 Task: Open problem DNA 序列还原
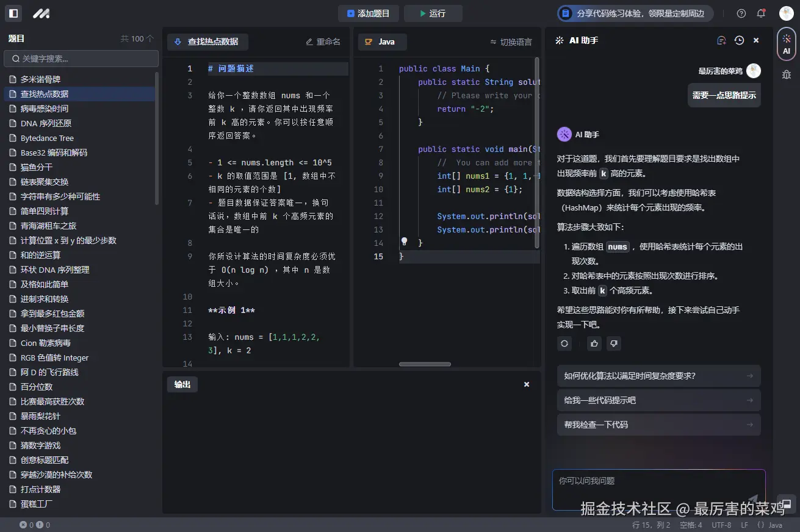click(79, 123)
